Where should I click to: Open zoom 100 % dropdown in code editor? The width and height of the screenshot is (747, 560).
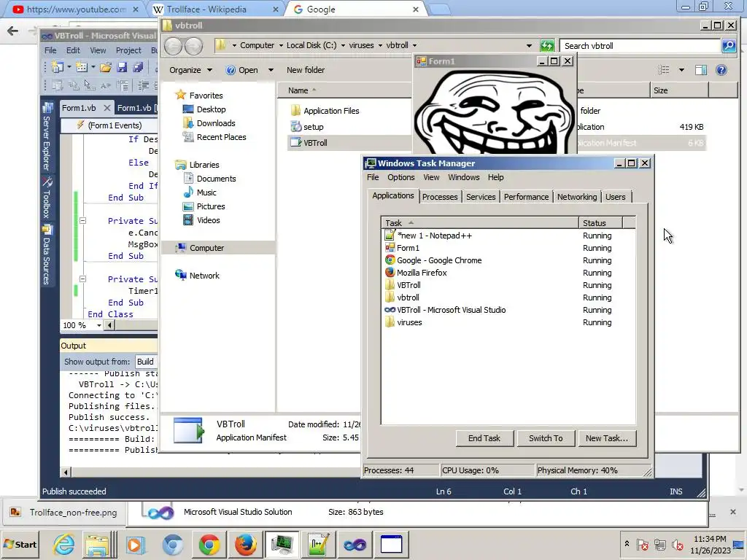[x=98, y=325]
